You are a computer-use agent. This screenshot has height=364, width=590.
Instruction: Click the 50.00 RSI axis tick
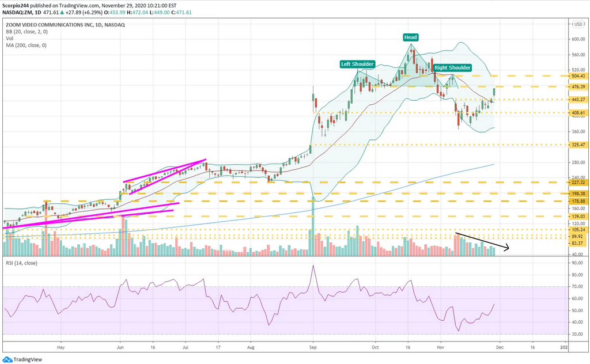click(577, 310)
